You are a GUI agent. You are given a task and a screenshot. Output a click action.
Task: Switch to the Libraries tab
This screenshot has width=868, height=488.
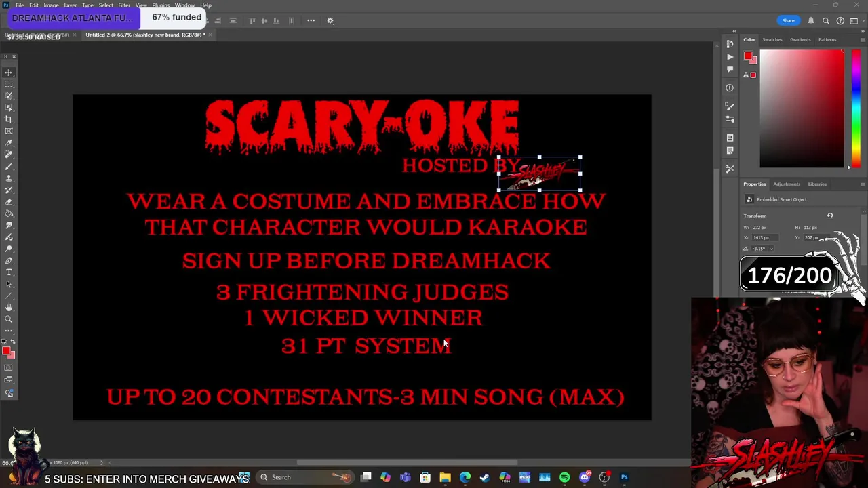click(x=817, y=184)
